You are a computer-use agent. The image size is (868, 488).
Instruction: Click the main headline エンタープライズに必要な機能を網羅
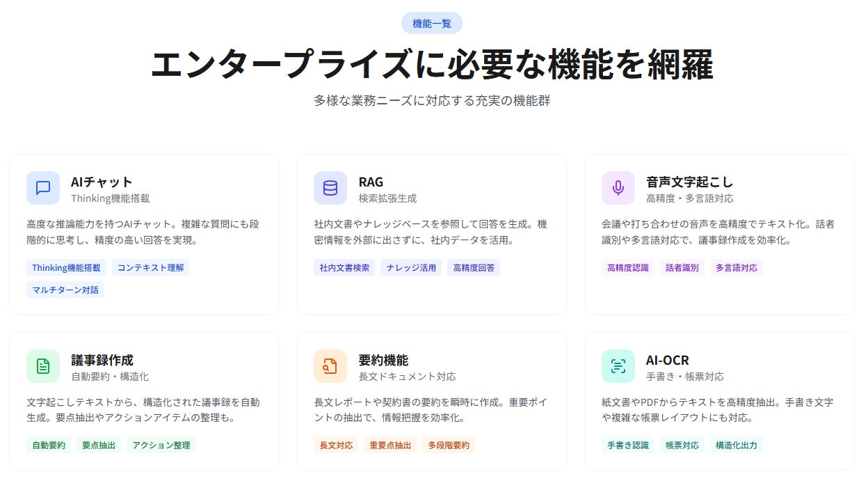431,65
